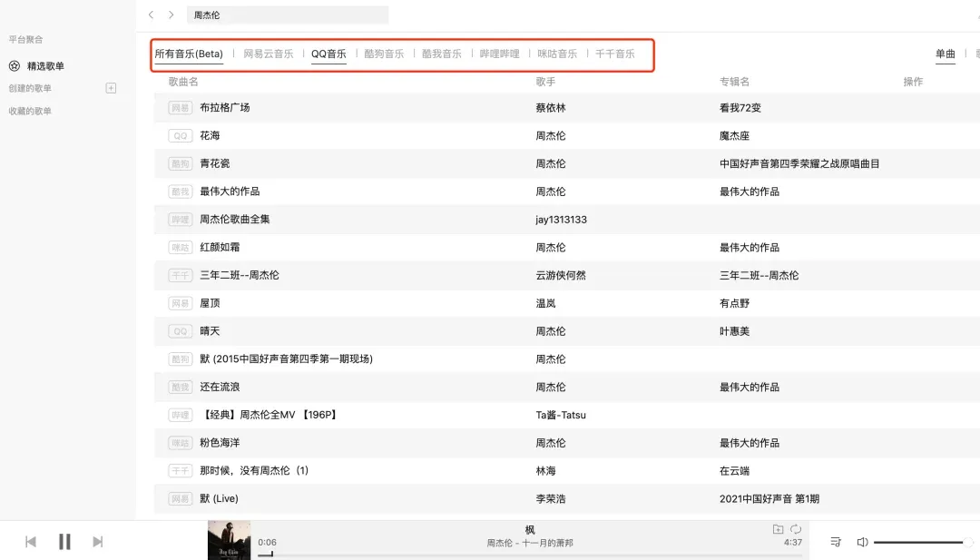Image resolution: width=980 pixels, height=560 pixels.
Task: Click the 哔哩 badge beside 周杰伦歌曲全集
Action: tap(180, 220)
